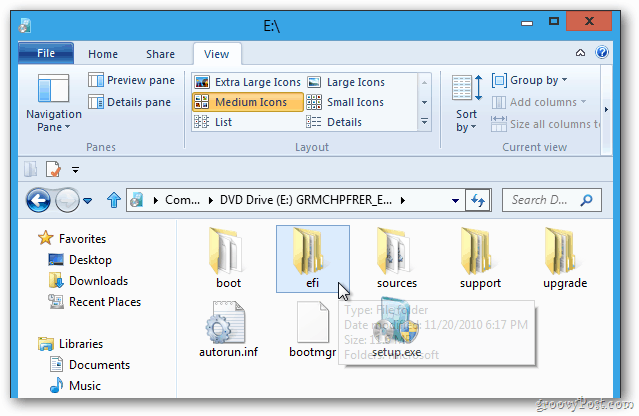Select the efi folder
The image size is (639, 416).
click(x=313, y=259)
